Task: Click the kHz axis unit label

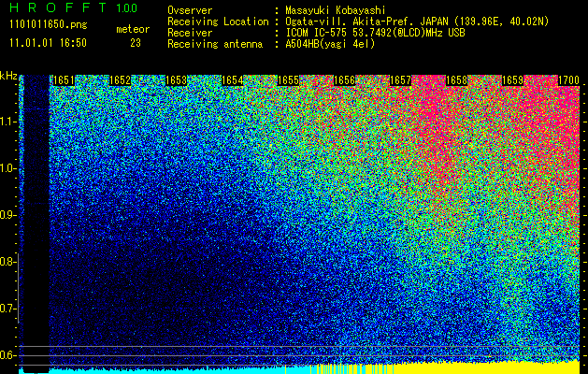Action: coord(8,76)
